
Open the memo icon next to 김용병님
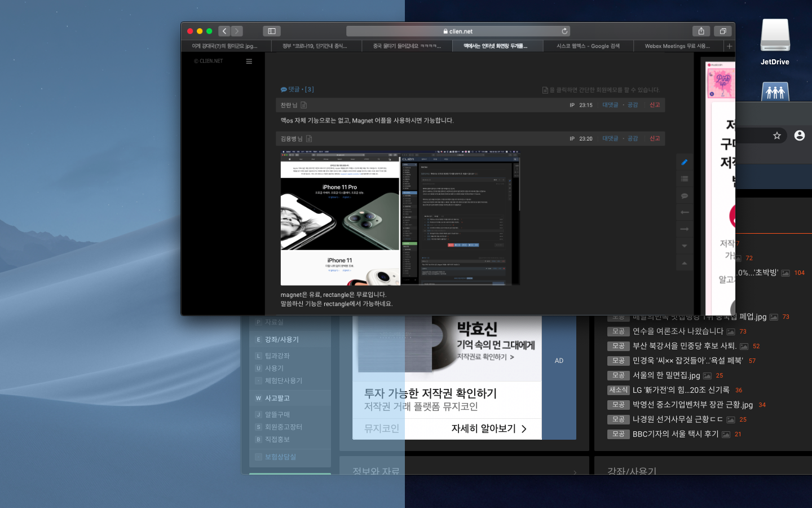click(309, 138)
